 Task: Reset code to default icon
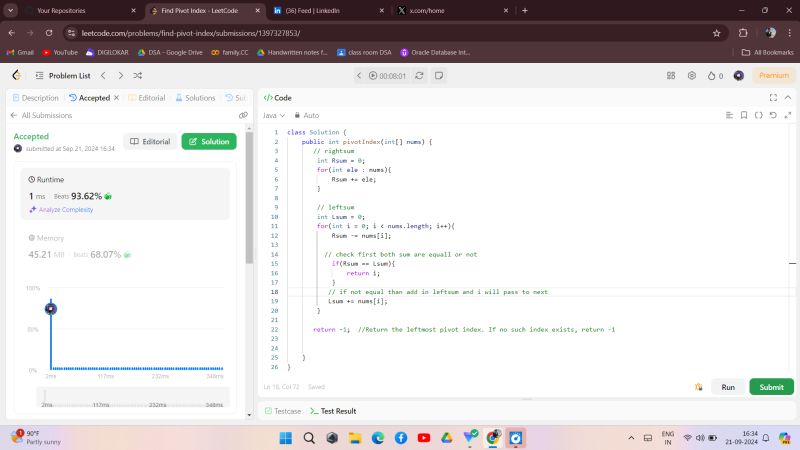[x=773, y=115]
